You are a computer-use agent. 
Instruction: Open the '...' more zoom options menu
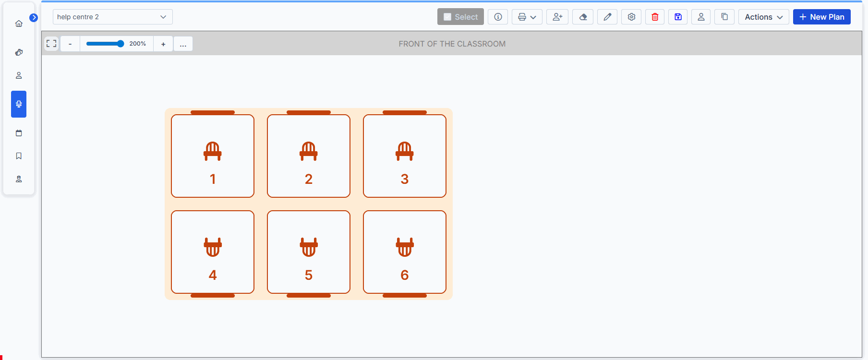coord(183,44)
